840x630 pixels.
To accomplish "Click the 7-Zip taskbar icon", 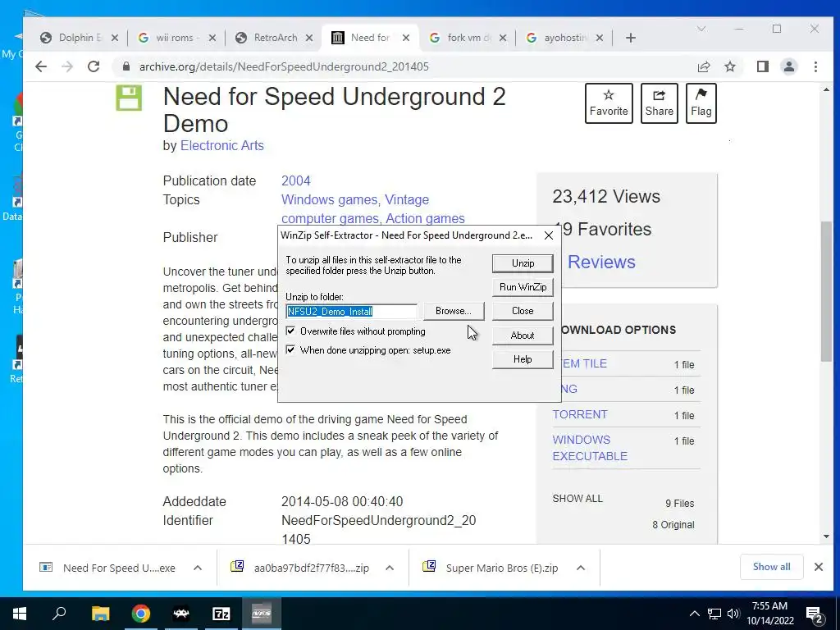I will (221, 614).
